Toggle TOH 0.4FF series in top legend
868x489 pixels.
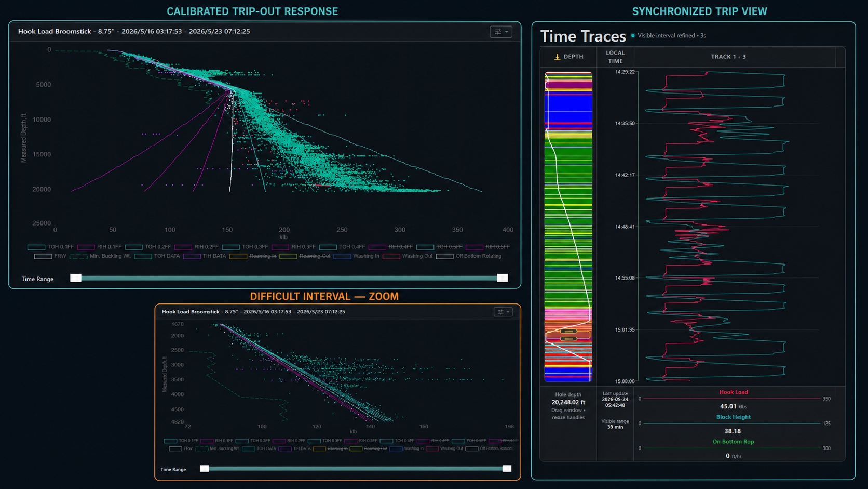tap(342, 247)
